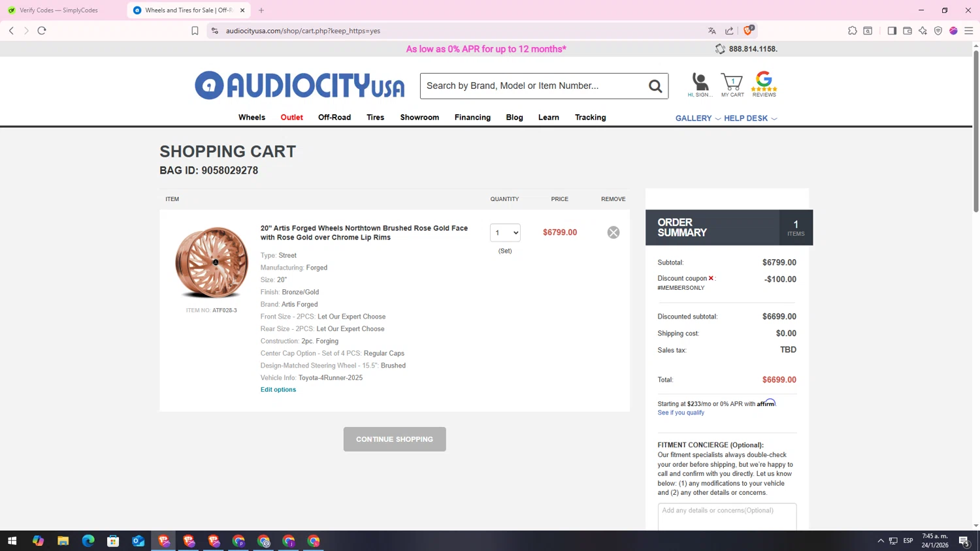Viewport: 980px width, 551px height.
Task: Click the BAG ID: 9058029278 text
Action: click(209, 170)
